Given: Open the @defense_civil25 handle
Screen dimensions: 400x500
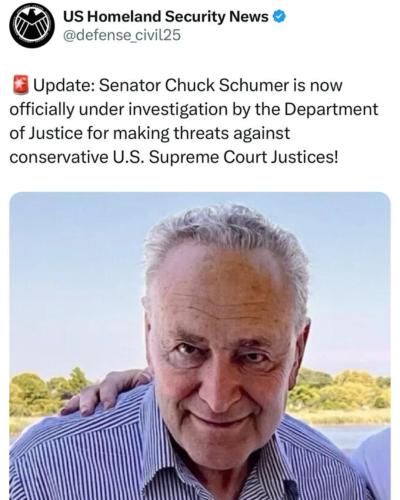Looking at the screenshot, I should [x=122, y=35].
